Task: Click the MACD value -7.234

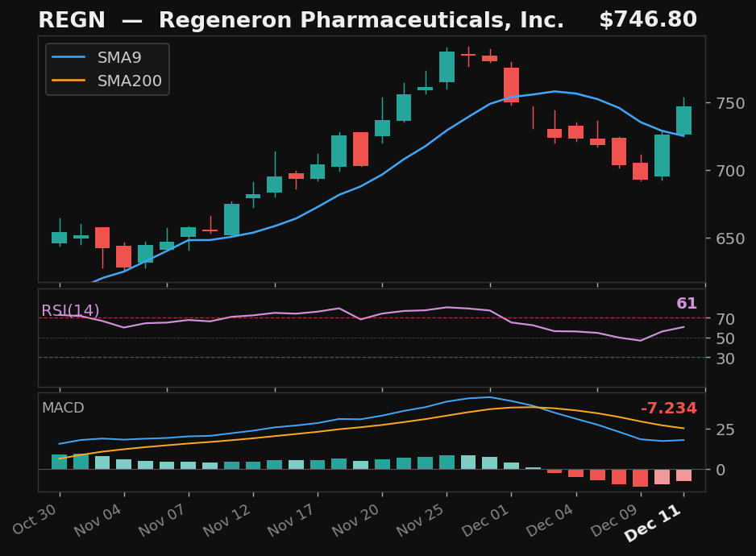Action: pos(669,409)
